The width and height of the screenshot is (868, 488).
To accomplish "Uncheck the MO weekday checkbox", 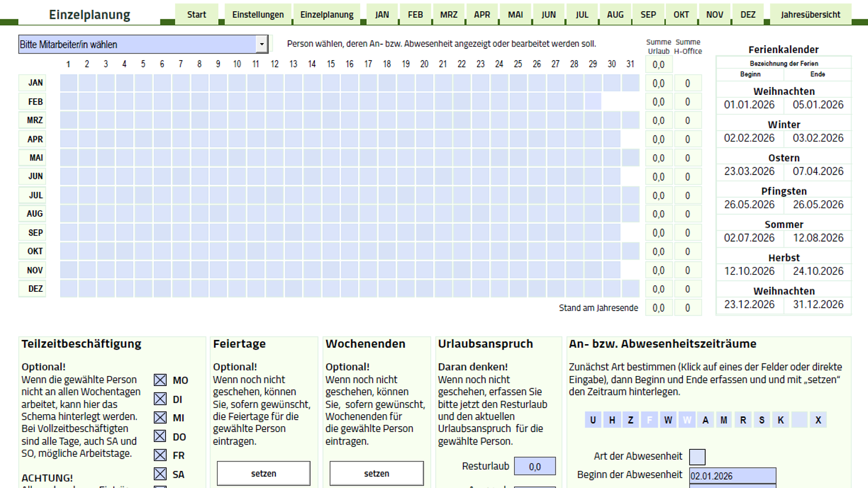I will (160, 380).
